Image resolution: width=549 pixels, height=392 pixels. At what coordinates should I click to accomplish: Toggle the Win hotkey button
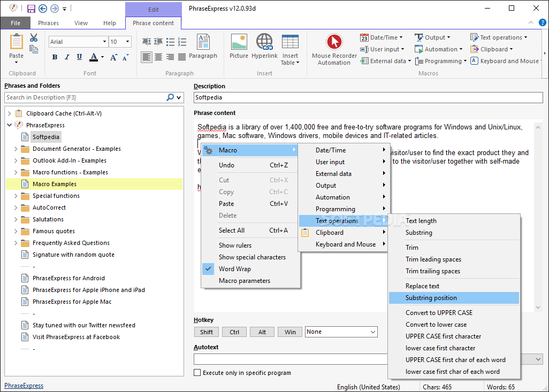[290, 332]
